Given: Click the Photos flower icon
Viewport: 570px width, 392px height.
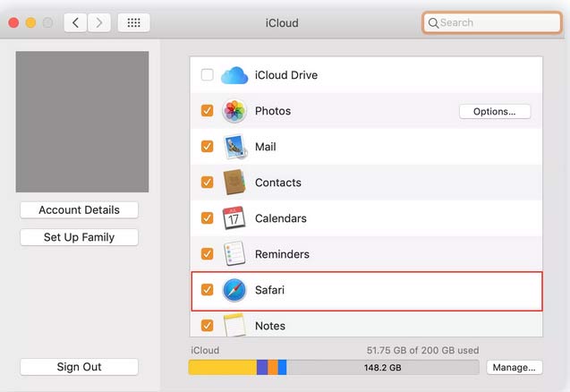Looking at the screenshot, I should click(x=234, y=111).
